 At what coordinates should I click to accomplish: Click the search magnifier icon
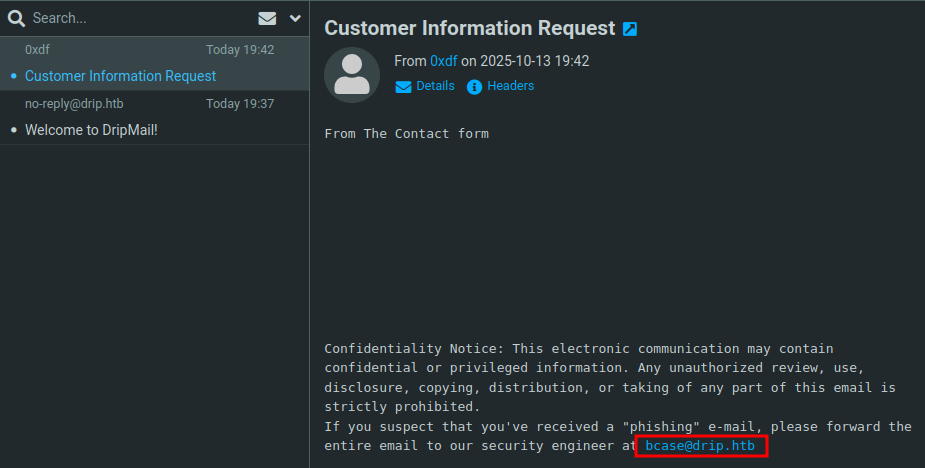(x=16, y=18)
